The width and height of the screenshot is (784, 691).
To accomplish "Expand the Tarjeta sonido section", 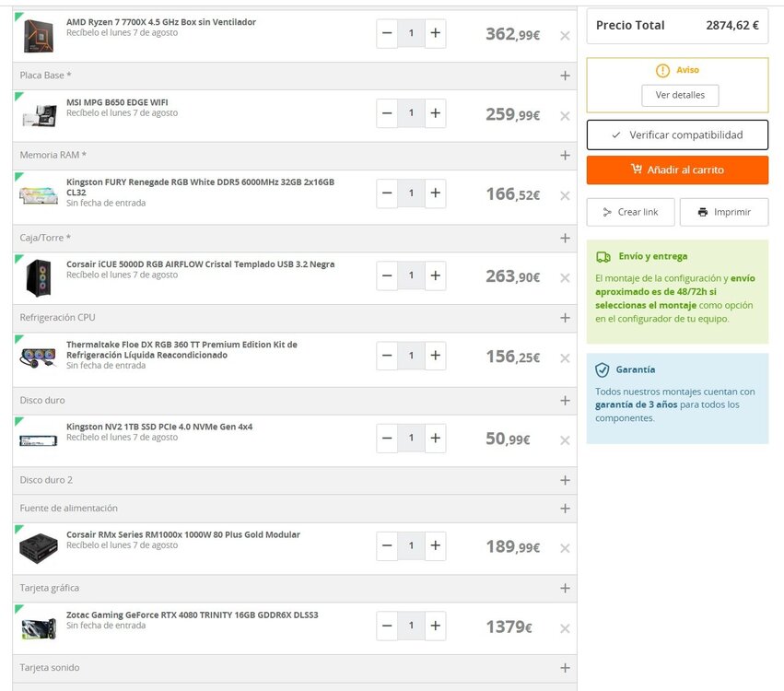I will coord(565,668).
